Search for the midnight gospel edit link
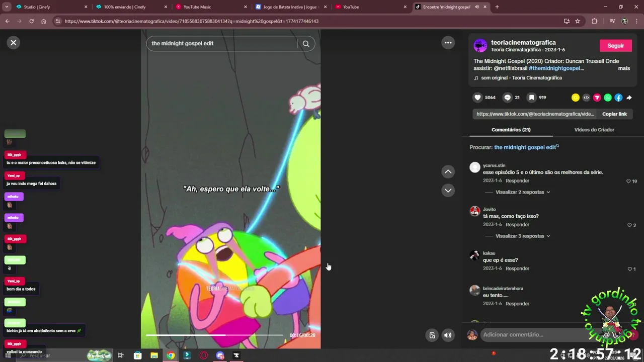The height and width of the screenshot is (362, 644). pos(526,147)
